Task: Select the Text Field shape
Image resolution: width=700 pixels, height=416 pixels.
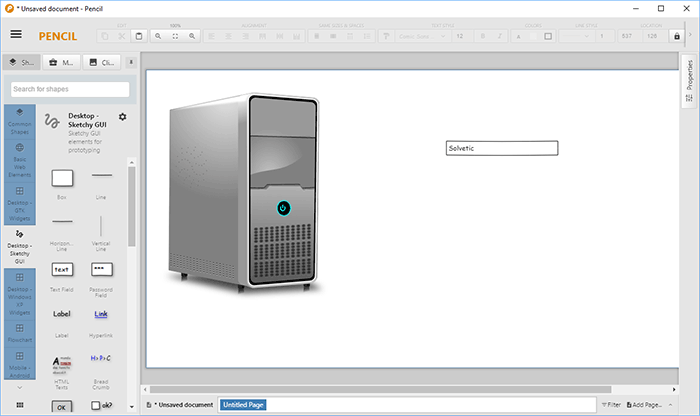Action: [x=62, y=277]
